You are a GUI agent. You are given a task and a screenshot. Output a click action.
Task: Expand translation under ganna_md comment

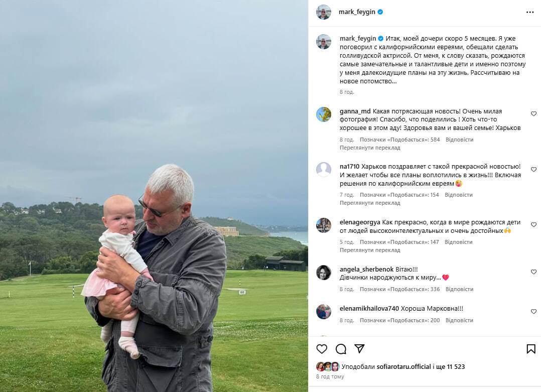[x=370, y=148]
